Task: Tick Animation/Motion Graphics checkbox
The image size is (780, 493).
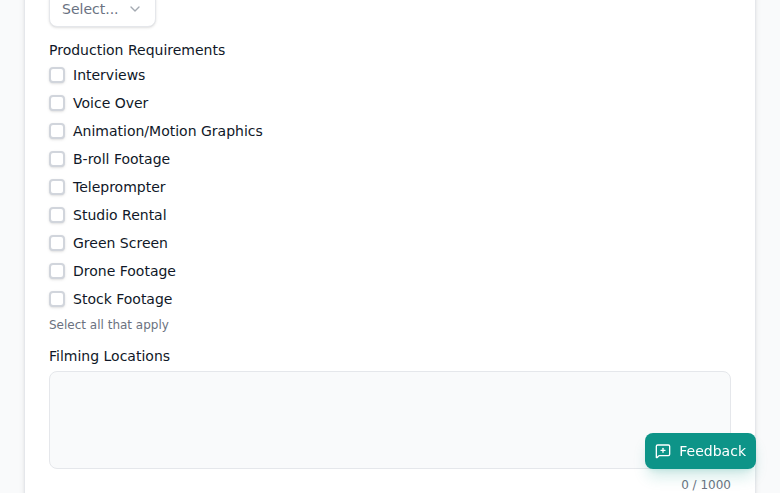Action: click(x=57, y=131)
